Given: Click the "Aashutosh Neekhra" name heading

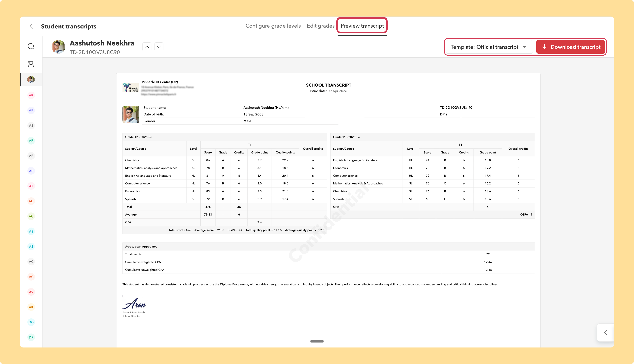Looking at the screenshot, I should (102, 43).
